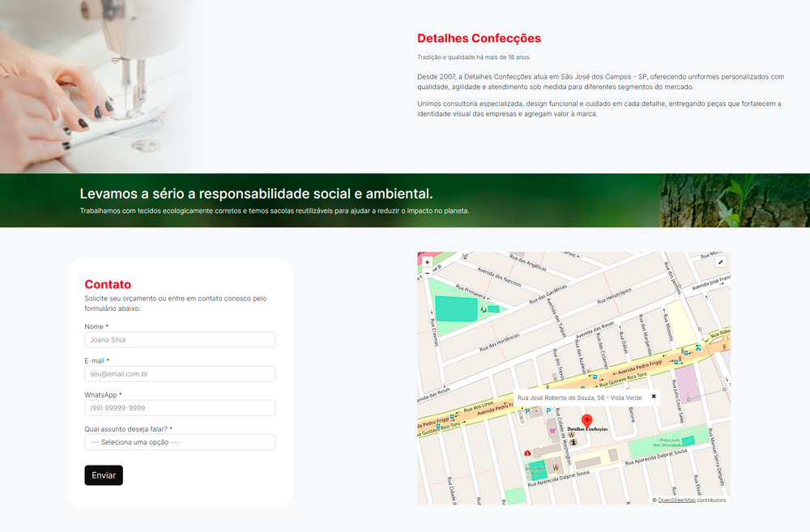
Task: Close the map address popup
Action: point(654,397)
